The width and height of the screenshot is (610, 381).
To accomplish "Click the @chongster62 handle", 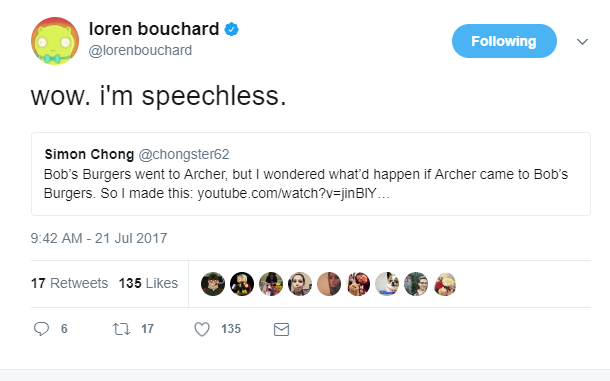I will pos(184,154).
